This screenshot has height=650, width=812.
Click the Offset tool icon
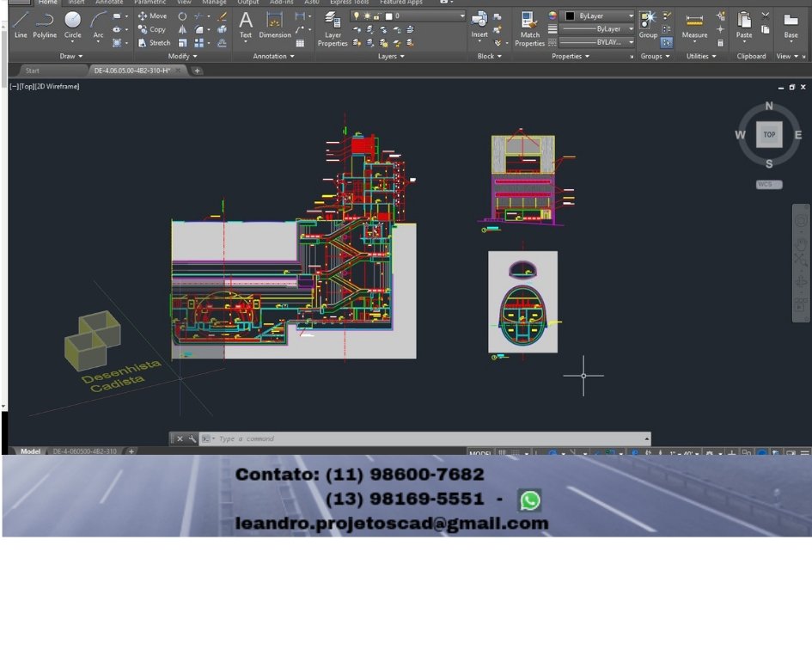click(x=223, y=43)
